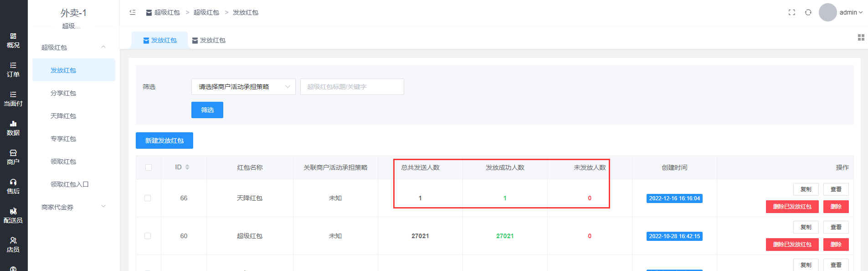
Task: Click 复制 for the 天降红包 row
Action: tap(806, 189)
